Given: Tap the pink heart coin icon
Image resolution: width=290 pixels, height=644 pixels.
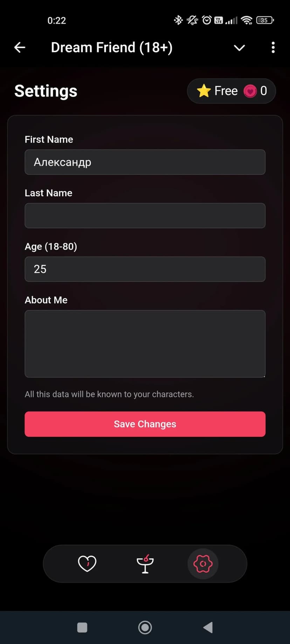Looking at the screenshot, I should point(250,91).
